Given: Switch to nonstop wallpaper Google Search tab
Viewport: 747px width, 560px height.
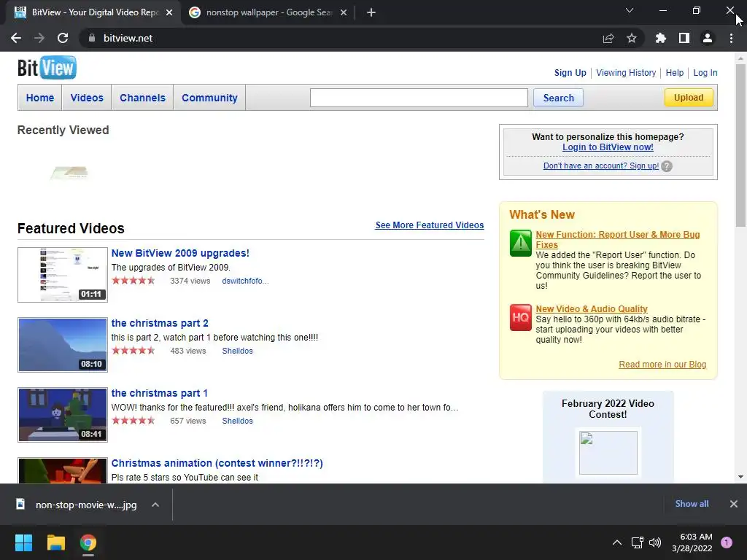Looking at the screenshot, I should pyautogui.click(x=268, y=12).
